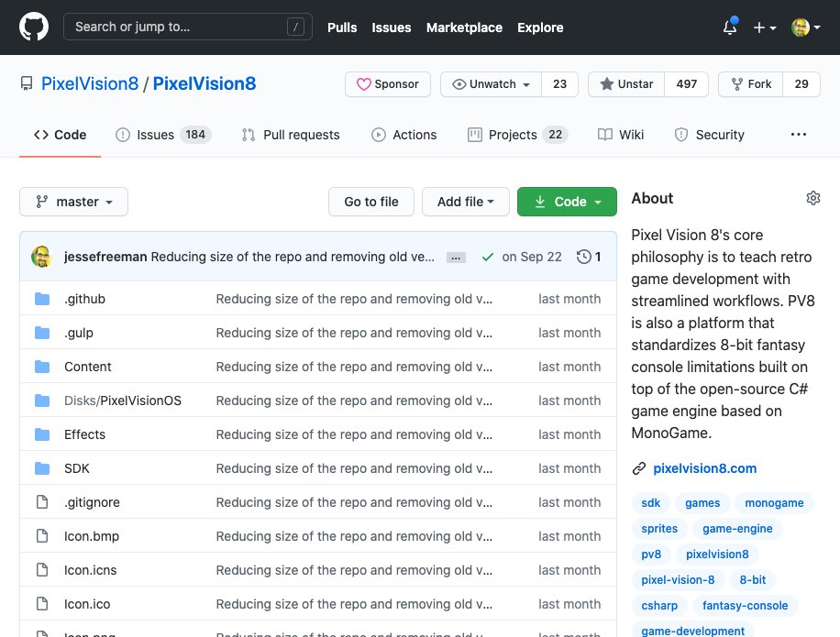This screenshot has width=840, height=637.
Task: Open the Icon.icns file
Action: (x=91, y=570)
